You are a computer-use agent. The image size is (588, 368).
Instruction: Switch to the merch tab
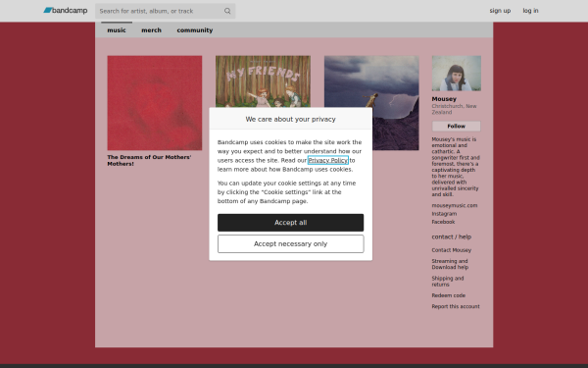[x=151, y=30]
